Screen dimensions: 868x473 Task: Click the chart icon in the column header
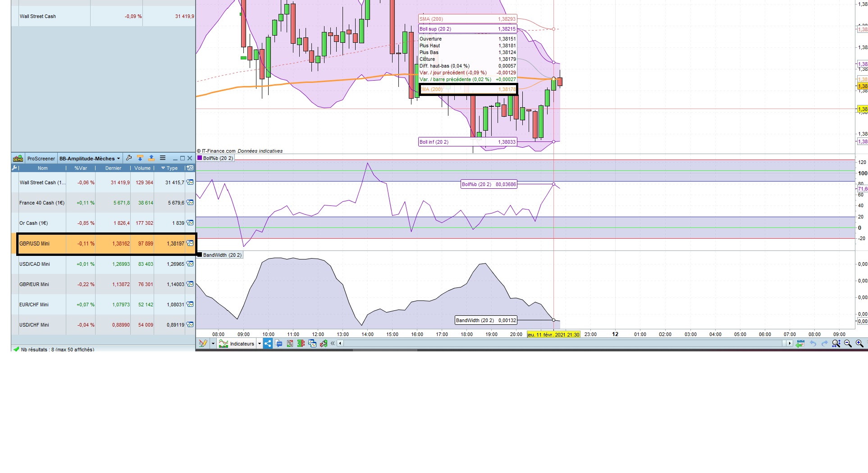[x=190, y=168]
